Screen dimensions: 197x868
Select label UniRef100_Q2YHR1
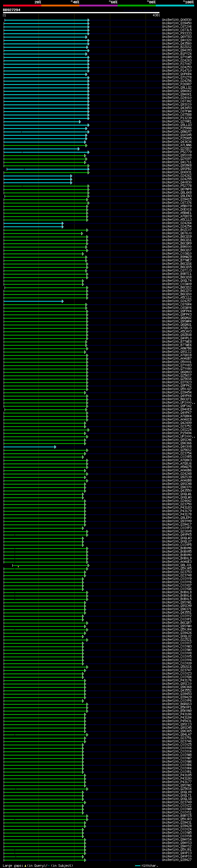pyautogui.click(x=177, y=121)
